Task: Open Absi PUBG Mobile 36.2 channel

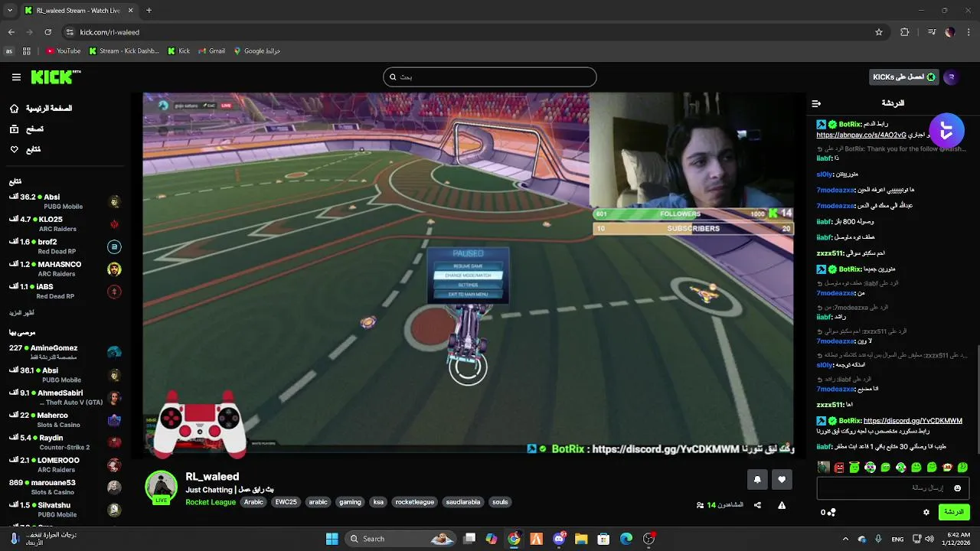Action: (x=64, y=201)
